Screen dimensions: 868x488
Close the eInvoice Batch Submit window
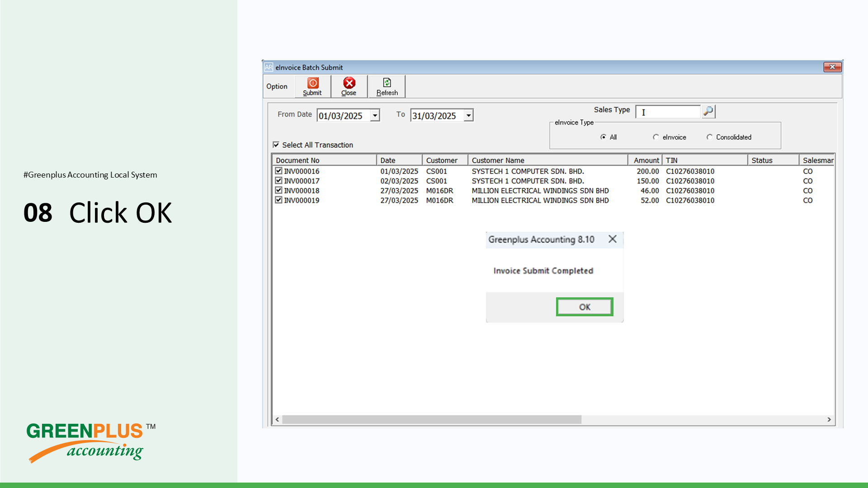click(x=832, y=67)
